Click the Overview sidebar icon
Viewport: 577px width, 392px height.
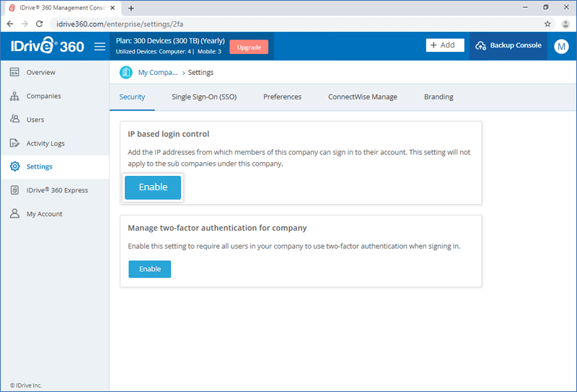click(14, 72)
